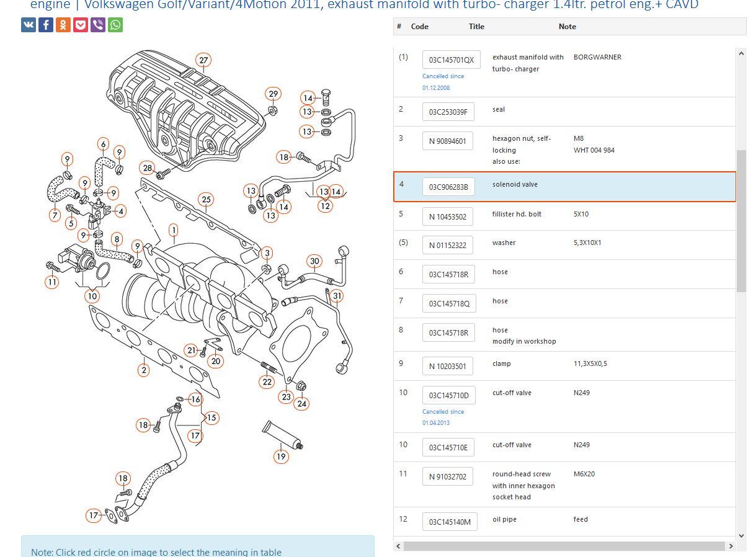Click the scroll-up arrow of parts table
The image size is (756, 557).
[741, 54]
